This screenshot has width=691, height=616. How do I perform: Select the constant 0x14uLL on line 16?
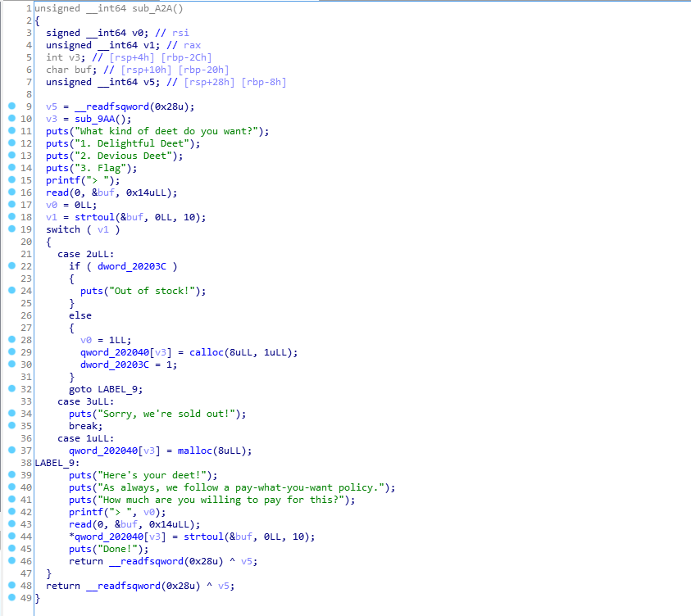click(146, 192)
